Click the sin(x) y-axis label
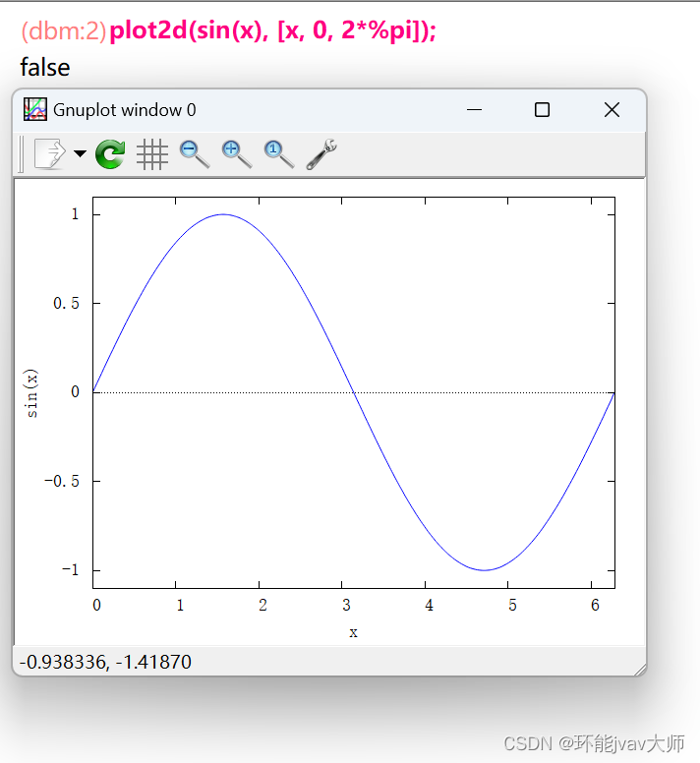Viewport: 700px width, 763px height. (31, 393)
